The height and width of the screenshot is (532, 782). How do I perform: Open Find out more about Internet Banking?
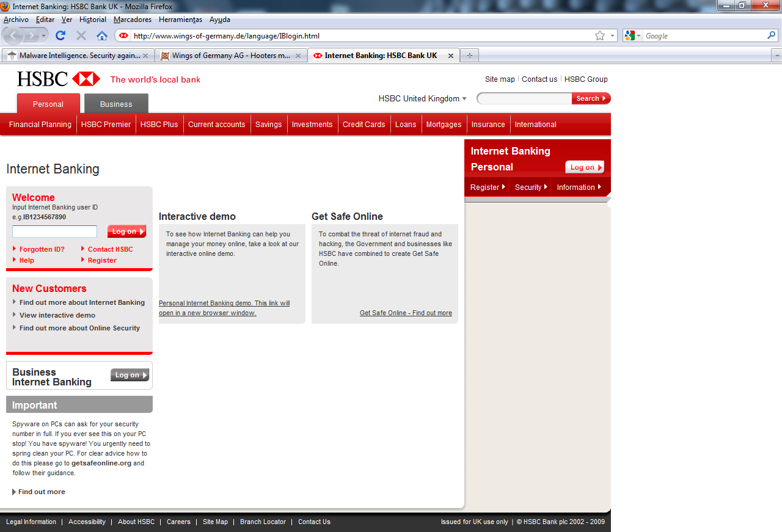pyautogui.click(x=82, y=302)
